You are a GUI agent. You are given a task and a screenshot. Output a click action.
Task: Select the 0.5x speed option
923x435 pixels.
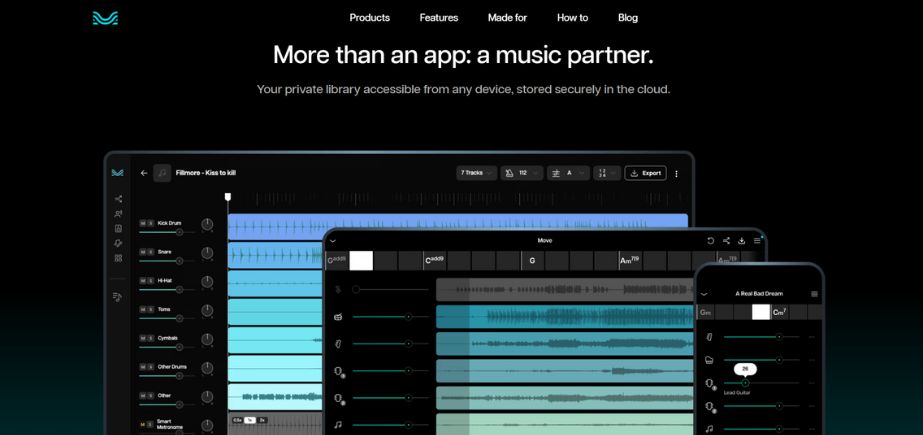(237, 420)
